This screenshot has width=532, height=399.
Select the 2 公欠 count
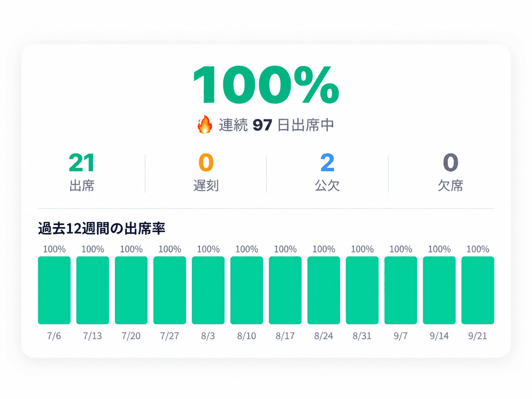[x=327, y=172]
